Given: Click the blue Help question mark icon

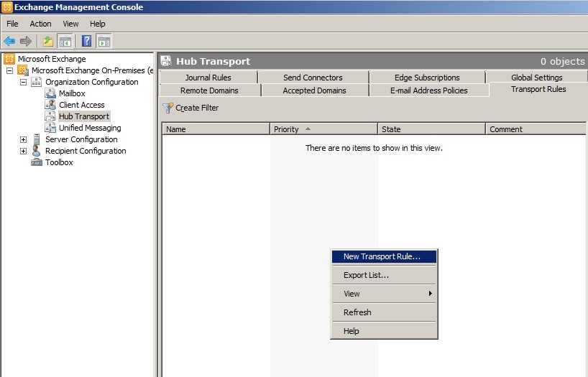Looking at the screenshot, I should 87,41.
